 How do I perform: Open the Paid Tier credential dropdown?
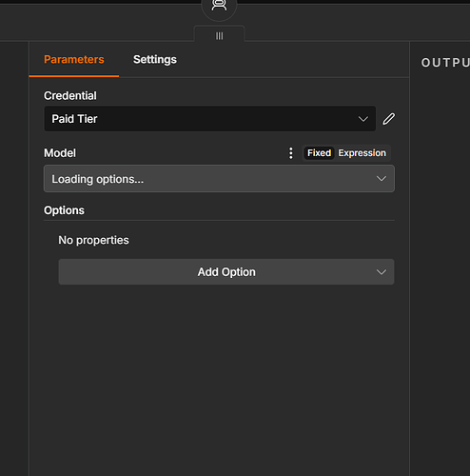(x=210, y=119)
